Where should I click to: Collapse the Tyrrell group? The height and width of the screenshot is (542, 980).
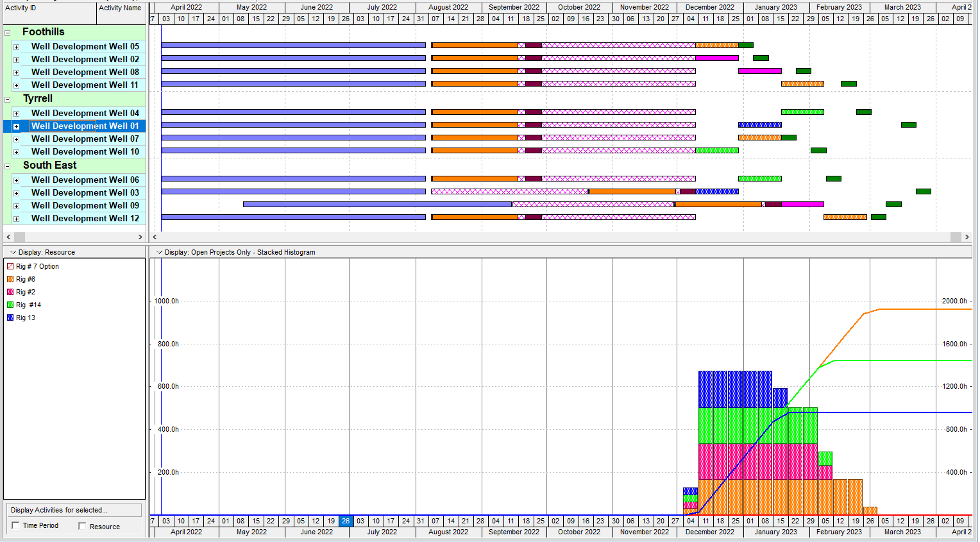click(8, 99)
